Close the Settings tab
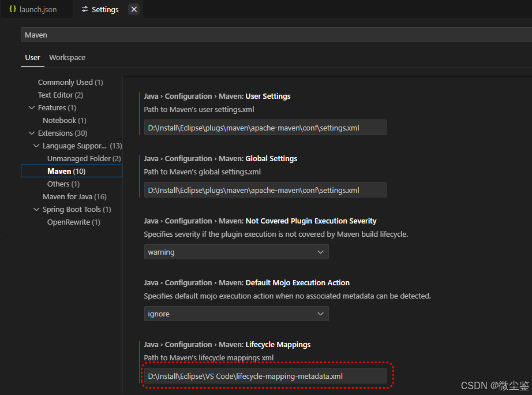The height and width of the screenshot is (395, 532). (134, 9)
